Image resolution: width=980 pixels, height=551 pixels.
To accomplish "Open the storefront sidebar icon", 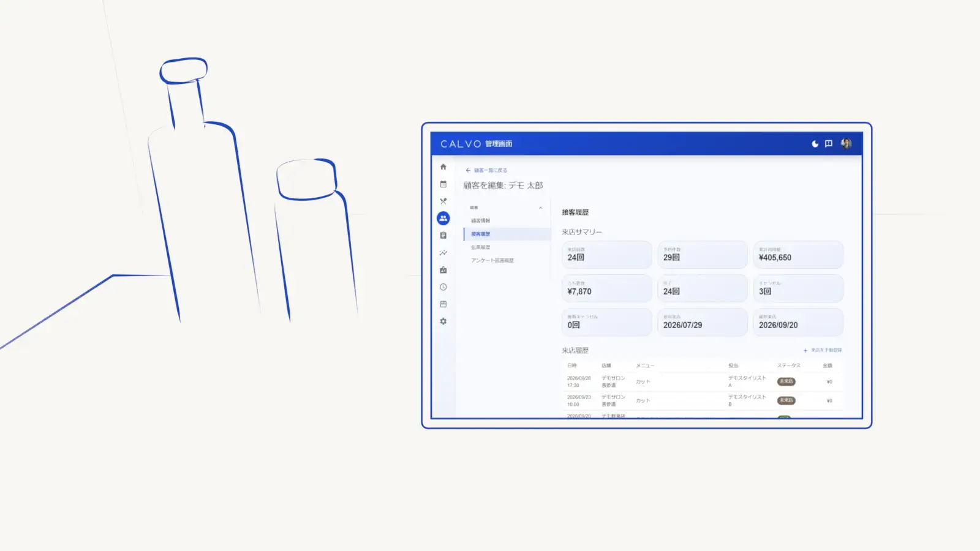I will [443, 304].
